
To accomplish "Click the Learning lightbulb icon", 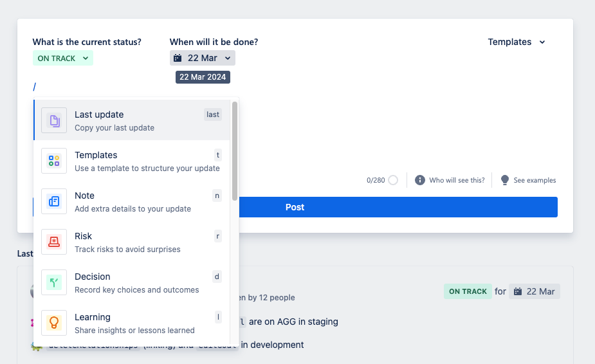I will click(x=54, y=323).
